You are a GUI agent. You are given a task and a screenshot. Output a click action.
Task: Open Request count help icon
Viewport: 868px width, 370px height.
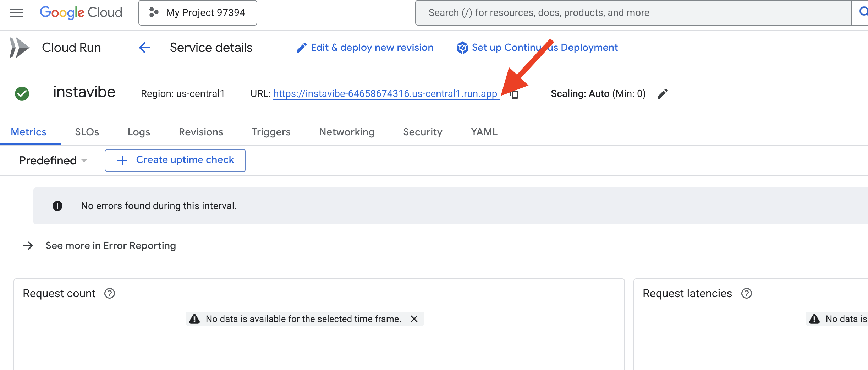point(110,294)
